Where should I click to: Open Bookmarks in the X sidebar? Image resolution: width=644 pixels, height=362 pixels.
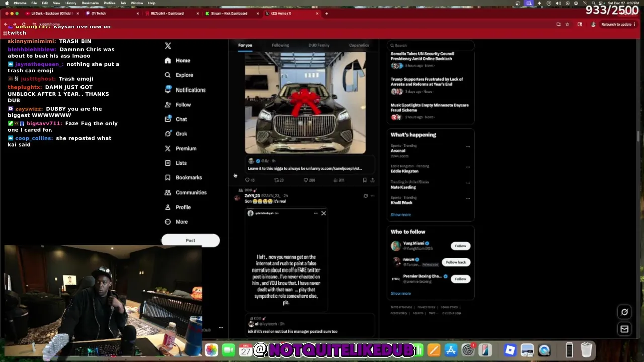[183, 177]
